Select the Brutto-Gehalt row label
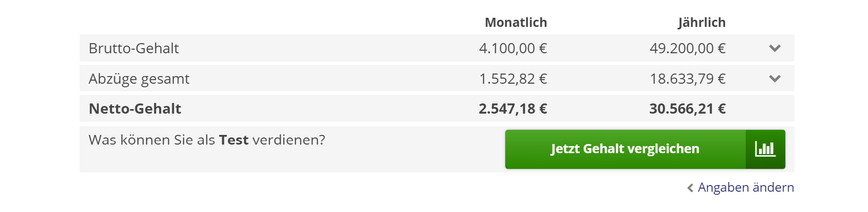 point(134,48)
